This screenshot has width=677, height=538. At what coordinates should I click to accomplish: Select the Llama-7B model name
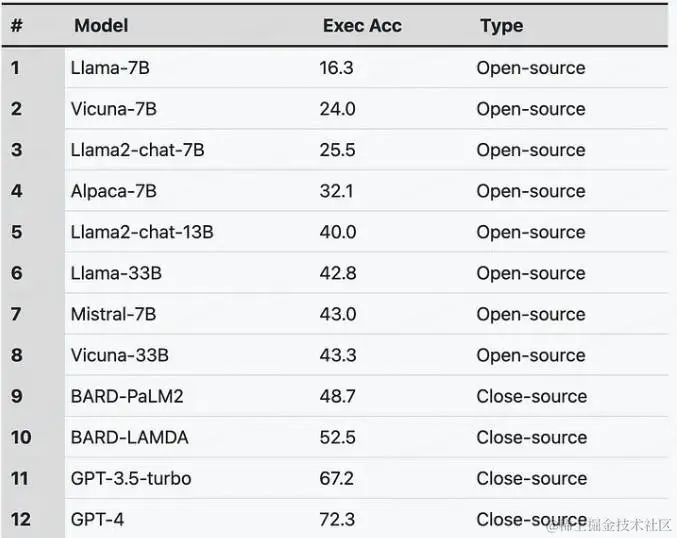(x=110, y=68)
